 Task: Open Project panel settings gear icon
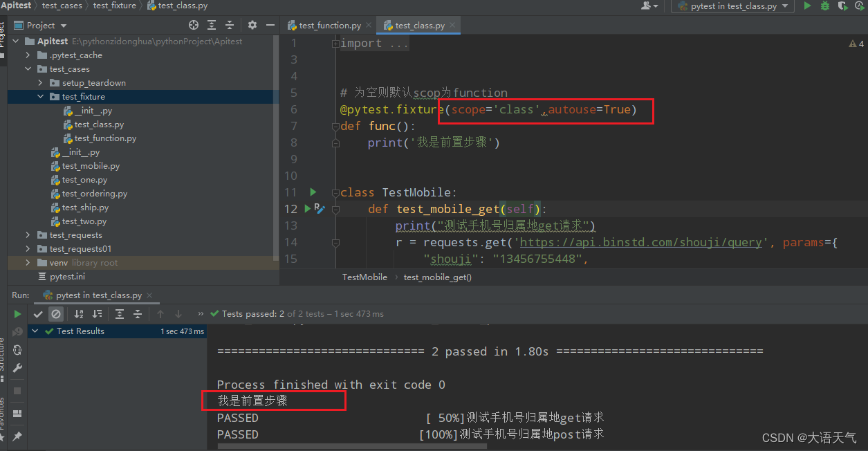pos(252,24)
